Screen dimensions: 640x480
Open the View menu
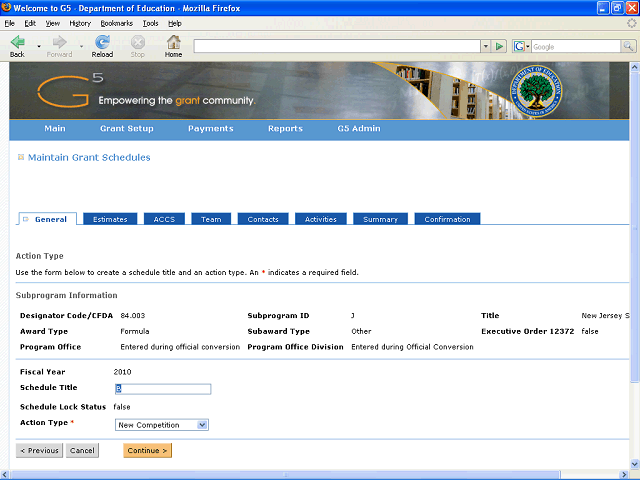pyautogui.click(x=52, y=23)
